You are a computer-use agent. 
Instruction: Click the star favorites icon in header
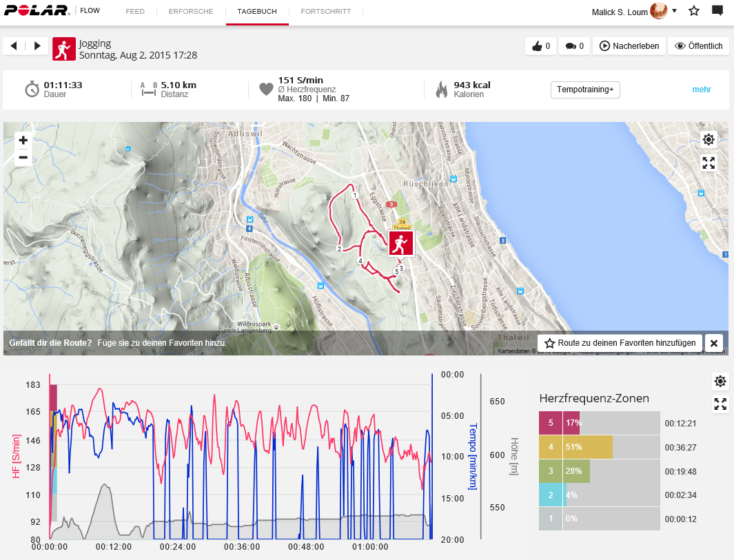[x=694, y=11]
